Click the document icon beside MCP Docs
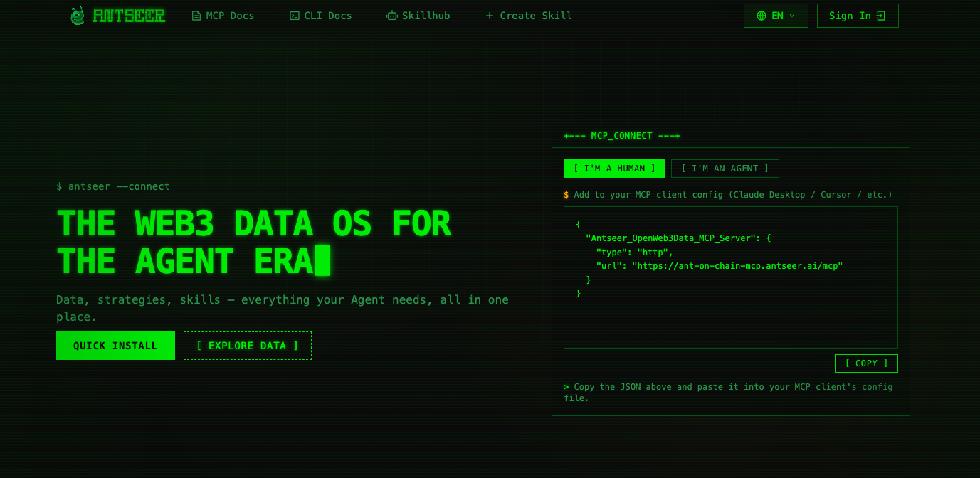Image resolution: width=980 pixels, height=478 pixels. (196, 16)
